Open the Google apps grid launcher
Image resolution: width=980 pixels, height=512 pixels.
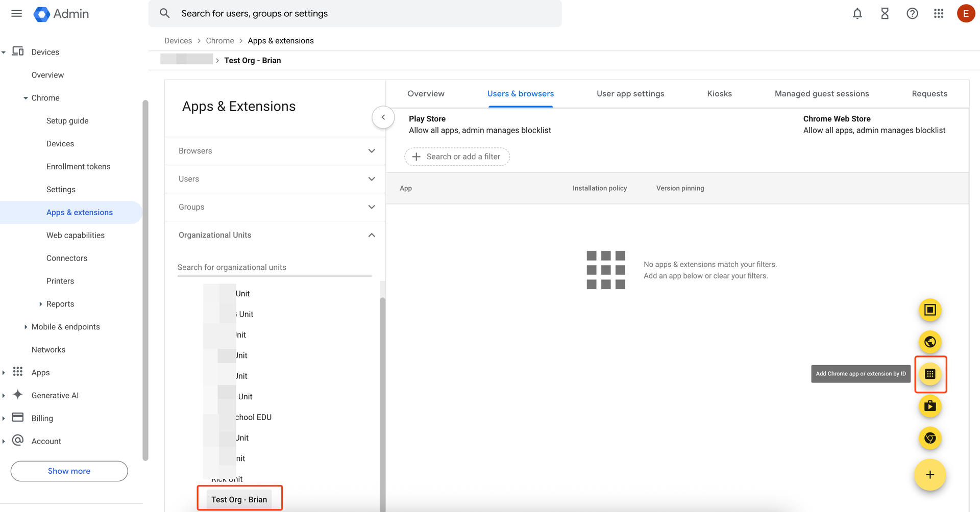pos(939,14)
